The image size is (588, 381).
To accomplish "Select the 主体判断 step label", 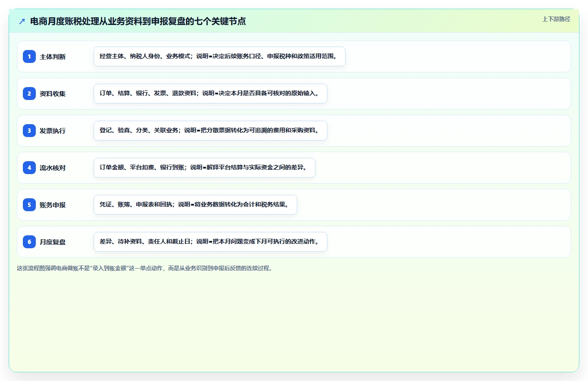I will (53, 56).
